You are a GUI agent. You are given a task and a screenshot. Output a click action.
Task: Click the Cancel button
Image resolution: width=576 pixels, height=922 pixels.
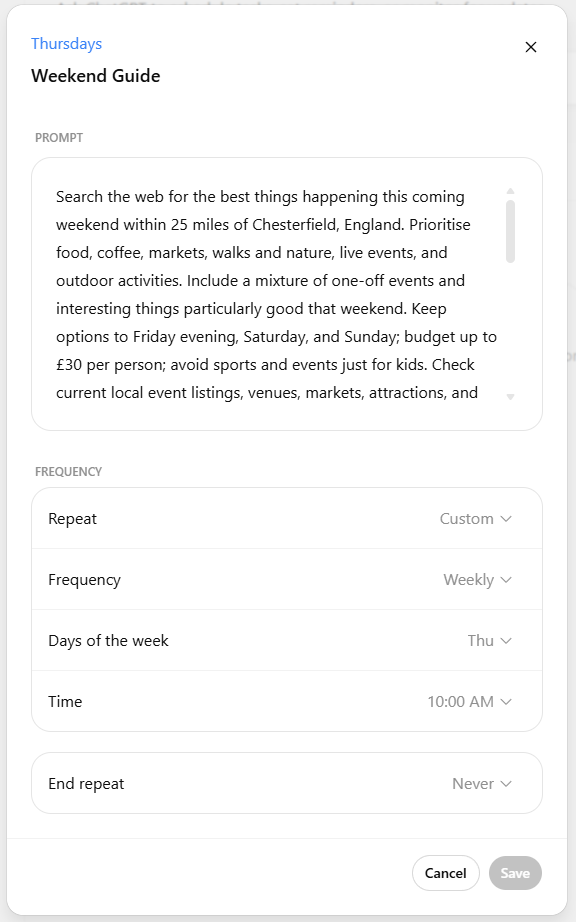point(446,873)
